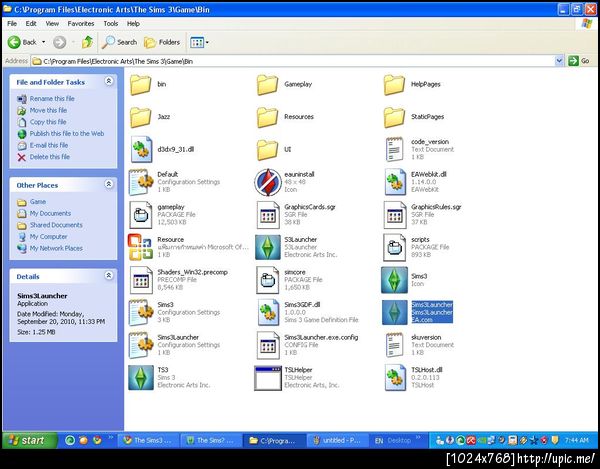Go Back with the Back button
The height and width of the screenshot is (469, 600).
click(x=23, y=42)
